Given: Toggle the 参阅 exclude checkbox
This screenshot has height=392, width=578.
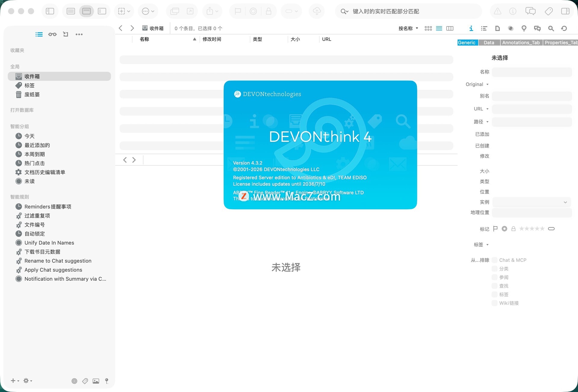Looking at the screenshot, I should coord(495,277).
